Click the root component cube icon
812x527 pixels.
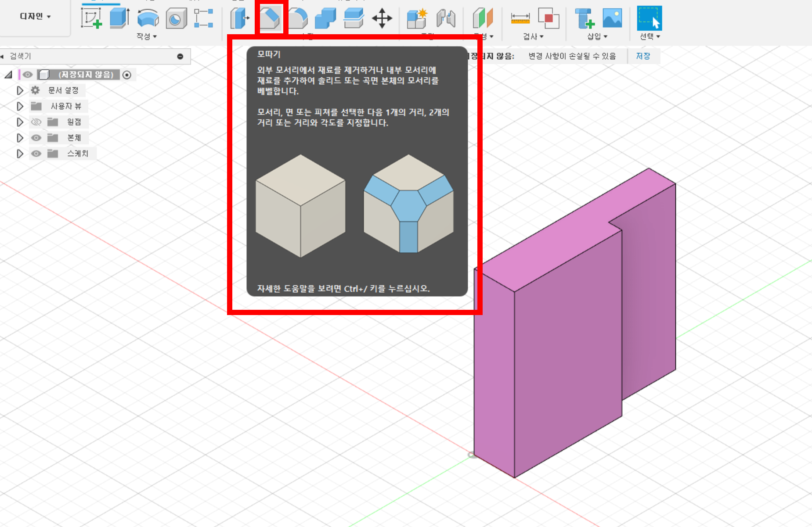pos(43,75)
